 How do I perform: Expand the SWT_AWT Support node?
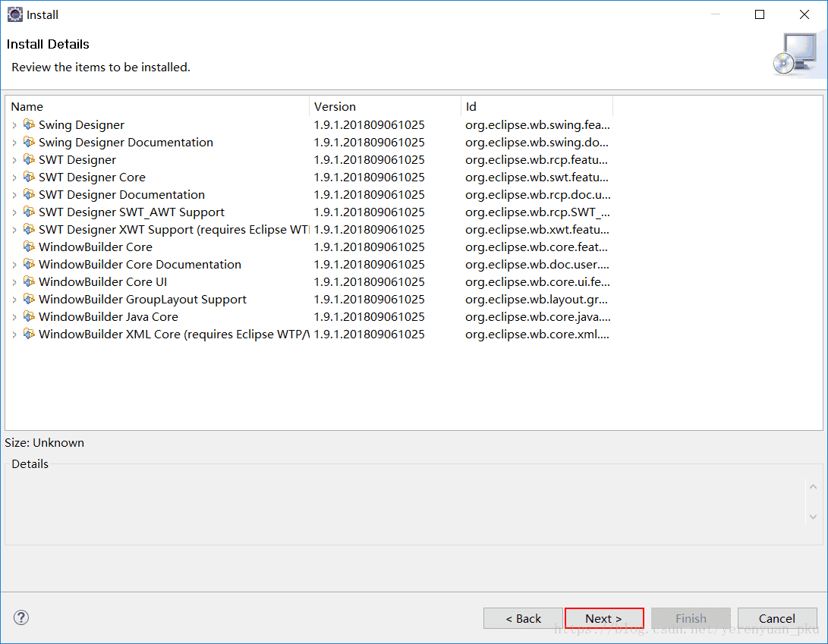14,212
